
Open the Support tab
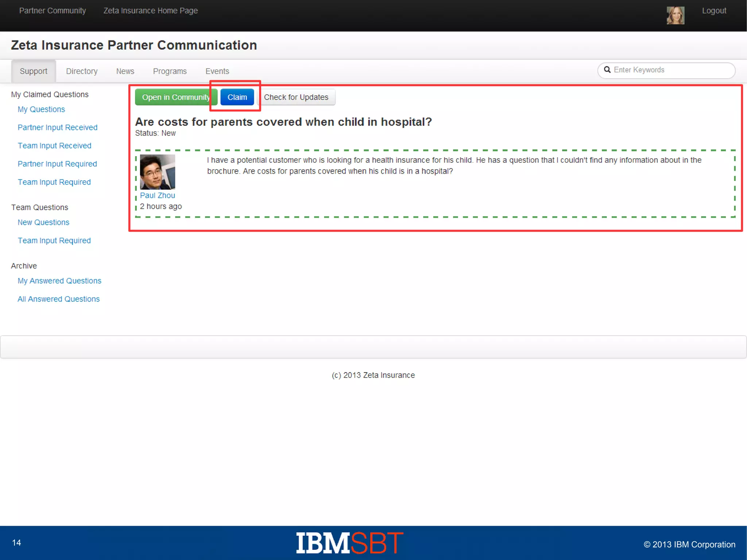point(34,71)
